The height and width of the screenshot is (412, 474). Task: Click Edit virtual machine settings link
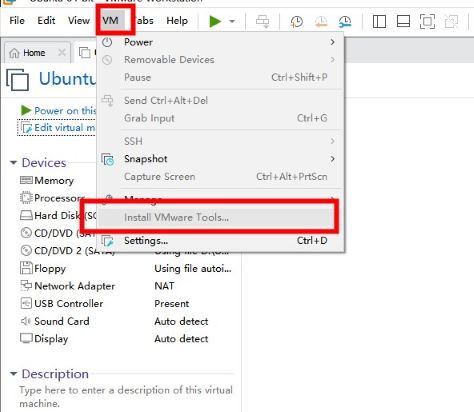pyautogui.click(x=57, y=128)
